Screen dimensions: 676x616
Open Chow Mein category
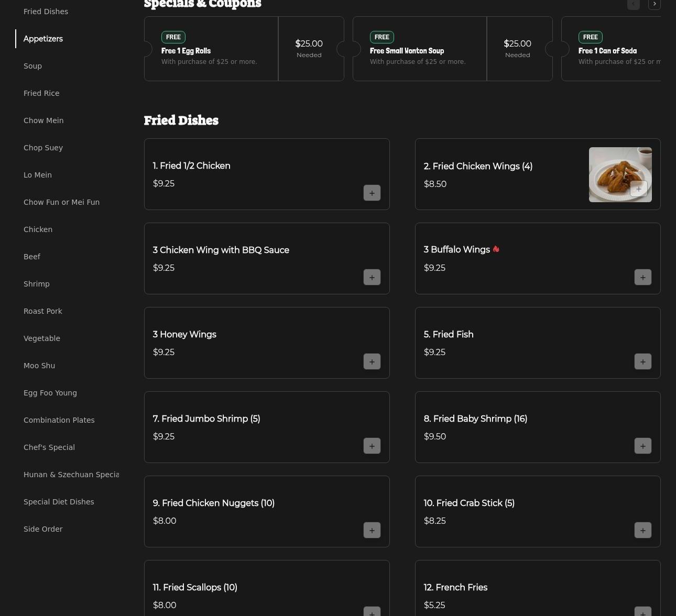tap(43, 120)
